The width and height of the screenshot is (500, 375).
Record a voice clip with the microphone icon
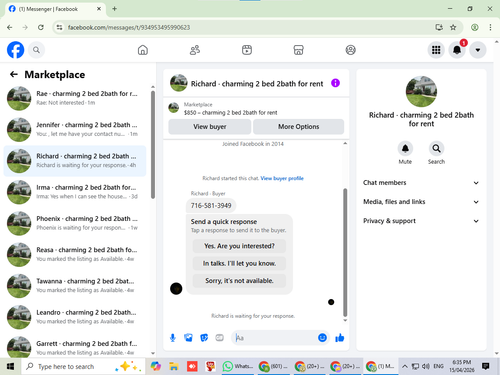(x=173, y=338)
